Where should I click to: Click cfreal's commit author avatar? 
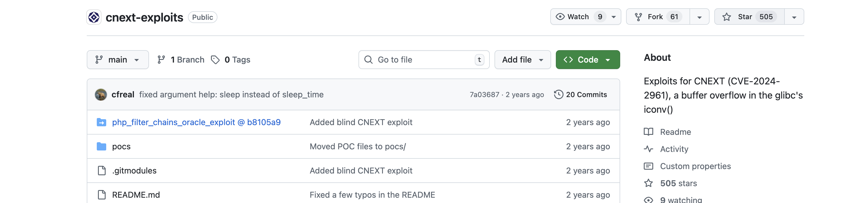coord(101,95)
